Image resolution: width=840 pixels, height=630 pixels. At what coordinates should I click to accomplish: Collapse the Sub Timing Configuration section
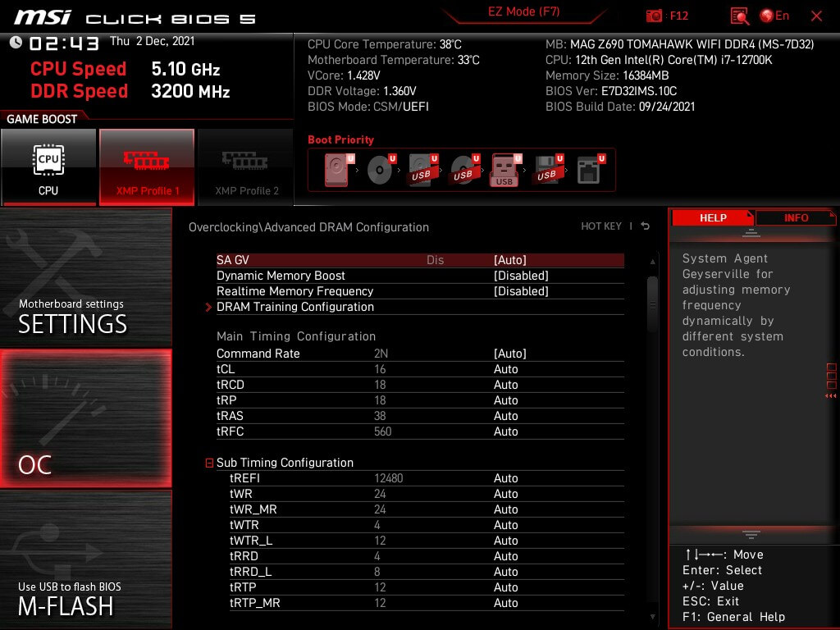coord(210,463)
